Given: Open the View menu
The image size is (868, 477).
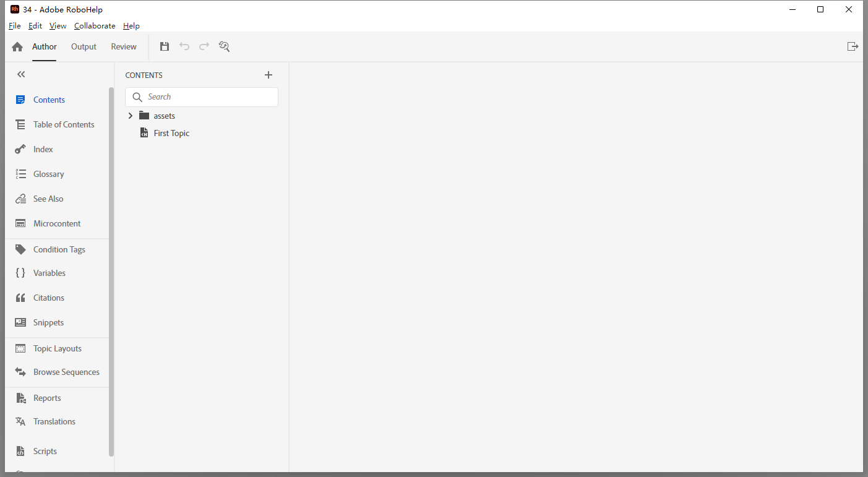Looking at the screenshot, I should (x=58, y=26).
